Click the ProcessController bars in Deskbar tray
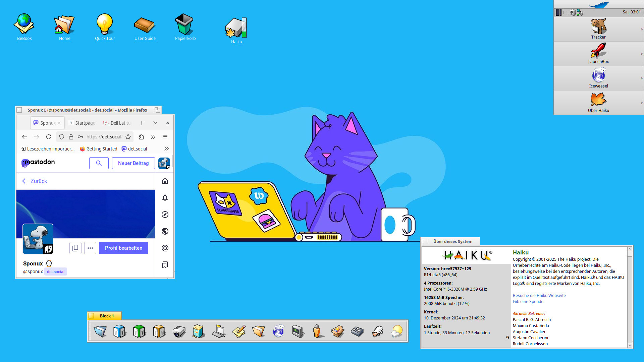 pos(558,12)
